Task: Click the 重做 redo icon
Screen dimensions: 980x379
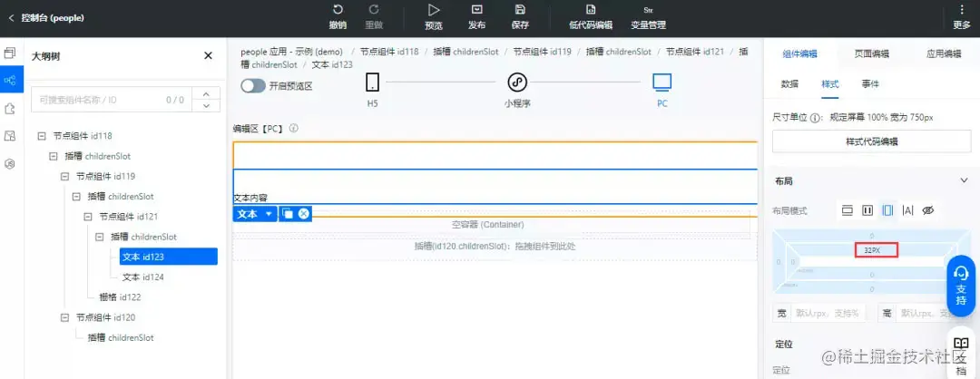Action: (x=374, y=10)
